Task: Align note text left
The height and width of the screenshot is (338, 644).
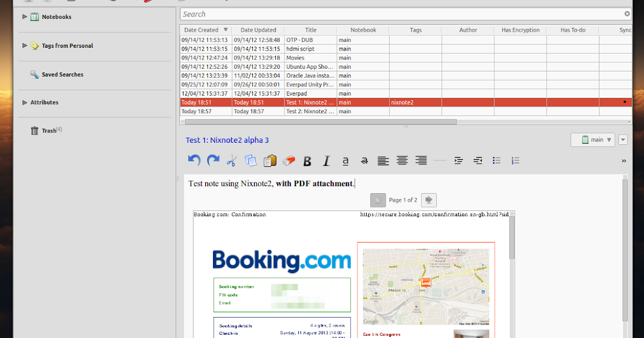Action: tap(383, 160)
